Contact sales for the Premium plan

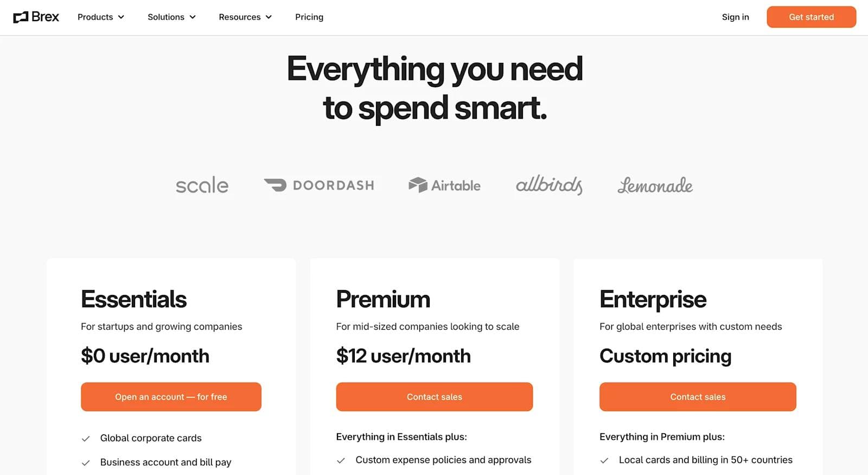coord(434,396)
